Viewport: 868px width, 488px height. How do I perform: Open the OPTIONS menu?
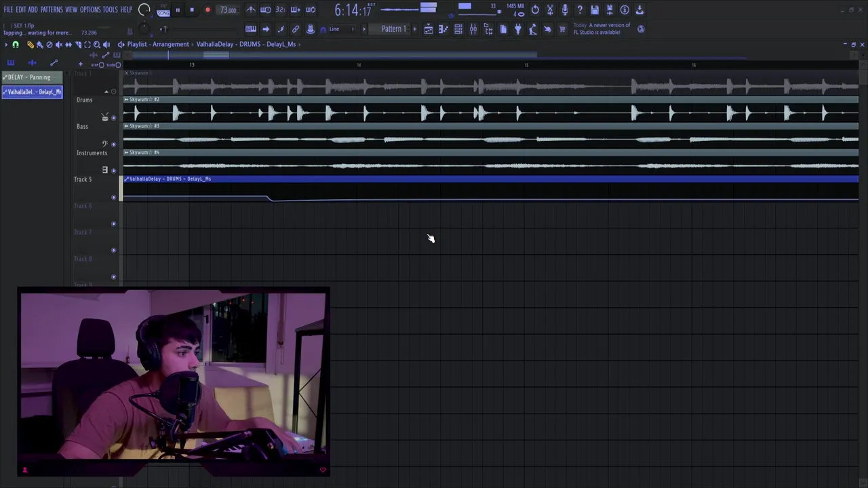[90, 9]
